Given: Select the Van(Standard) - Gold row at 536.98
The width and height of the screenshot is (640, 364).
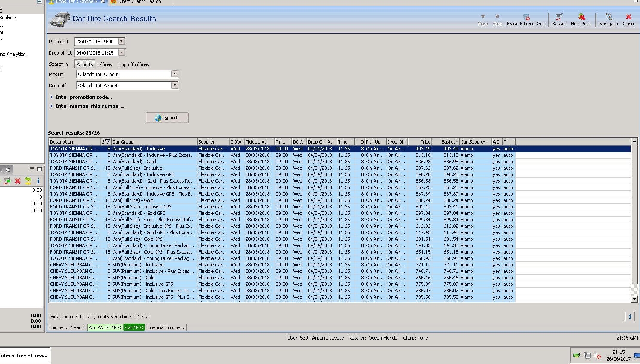Looking at the screenshot, I should [x=340, y=162].
